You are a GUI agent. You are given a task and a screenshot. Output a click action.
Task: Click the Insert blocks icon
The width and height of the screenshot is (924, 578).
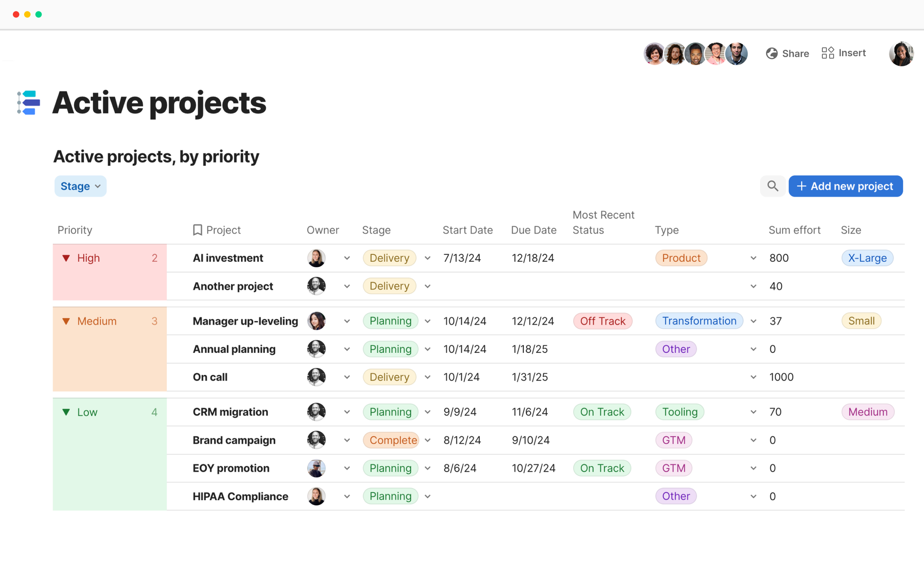click(827, 53)
